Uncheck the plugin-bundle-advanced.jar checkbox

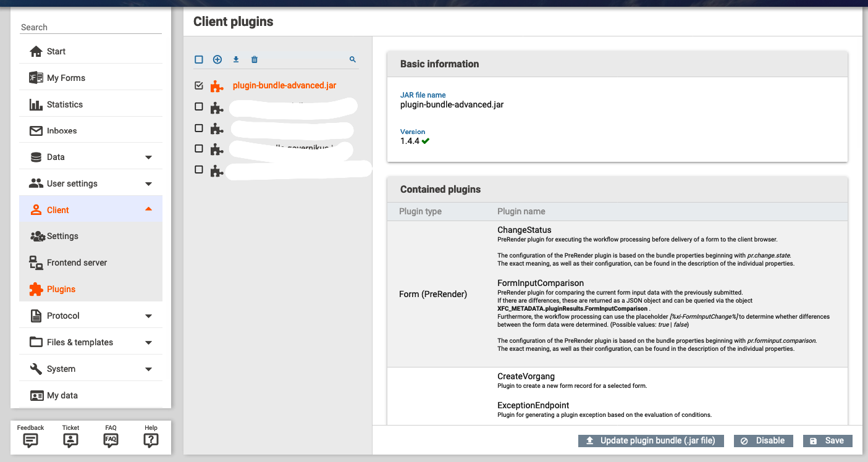[199, 86]
